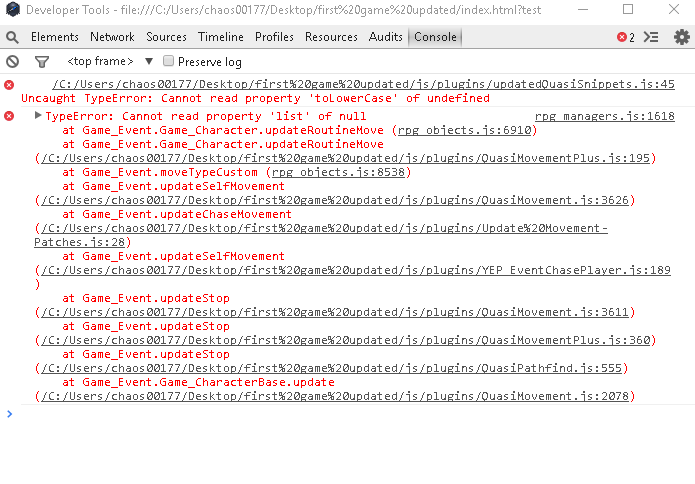Toggle the console drawer icon
Screen dimensions: 695x484
click(651, 37)
